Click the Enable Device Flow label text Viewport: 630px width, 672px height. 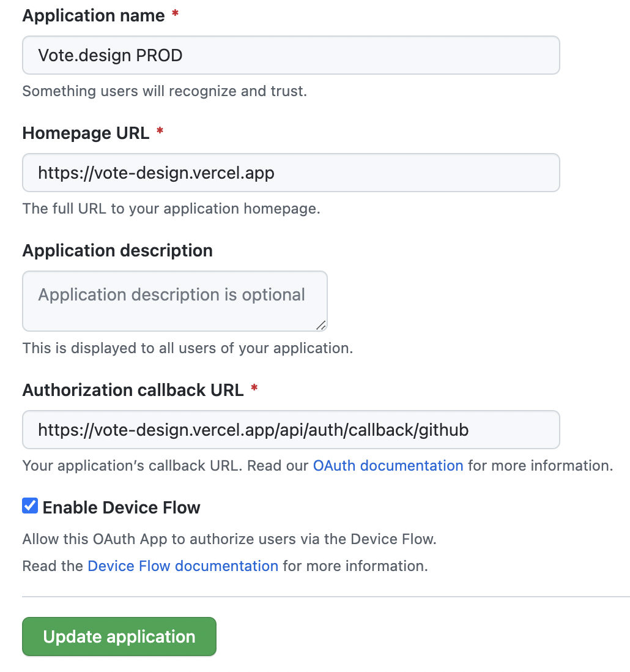[x=121, y=507]
